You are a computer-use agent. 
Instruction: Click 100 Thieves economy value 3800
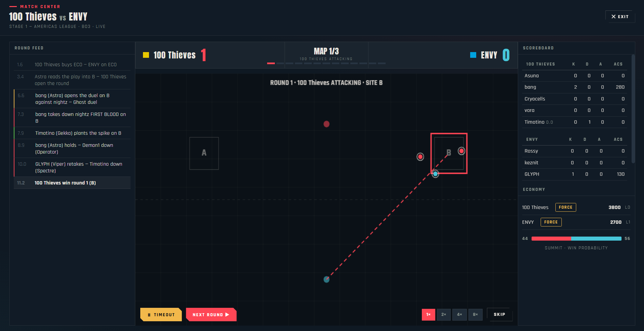[x=614, y=207]
